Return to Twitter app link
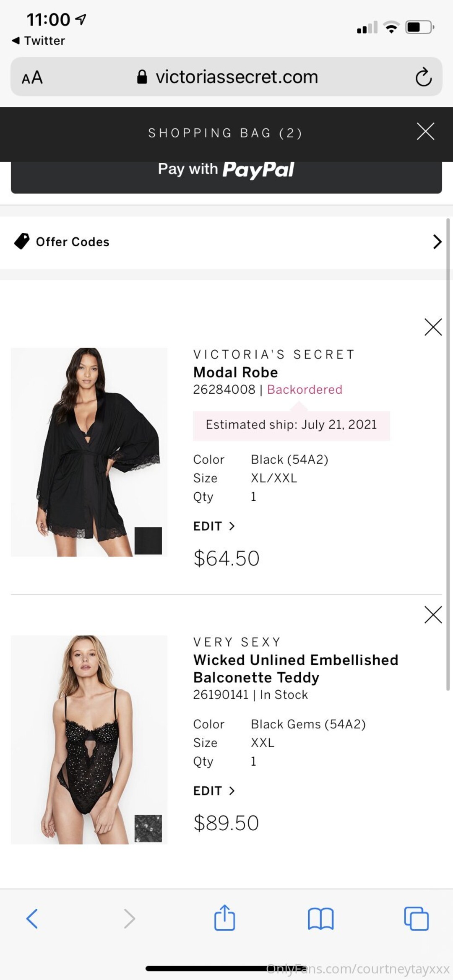The width and height of the screenshot is (453, 980). click(x=39, y=41)
